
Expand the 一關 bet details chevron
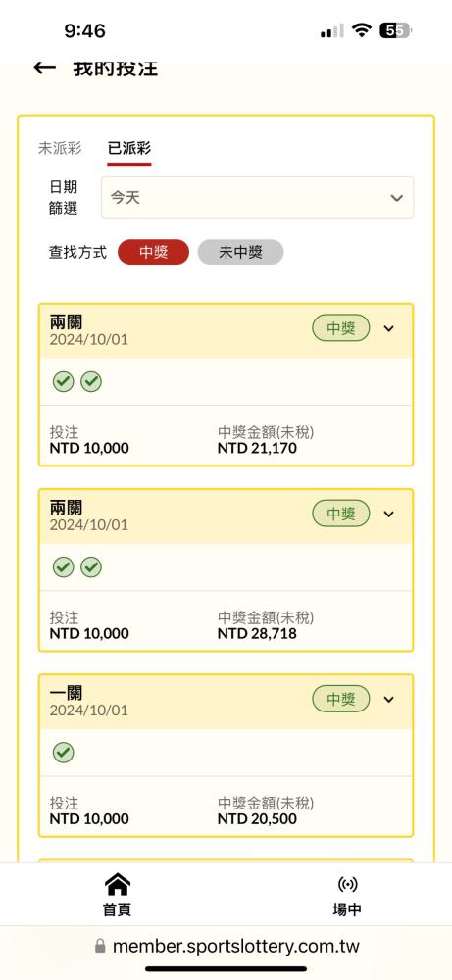coord(389,699)
